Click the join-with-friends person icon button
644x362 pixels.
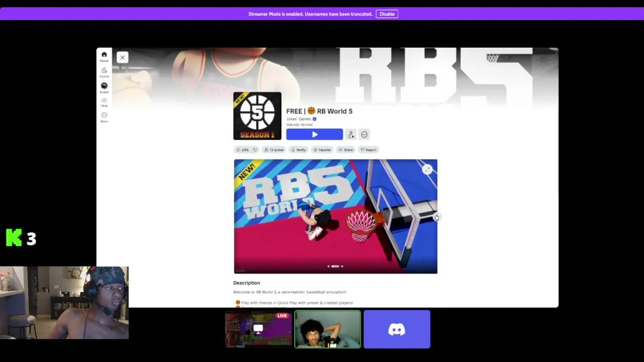351,134
